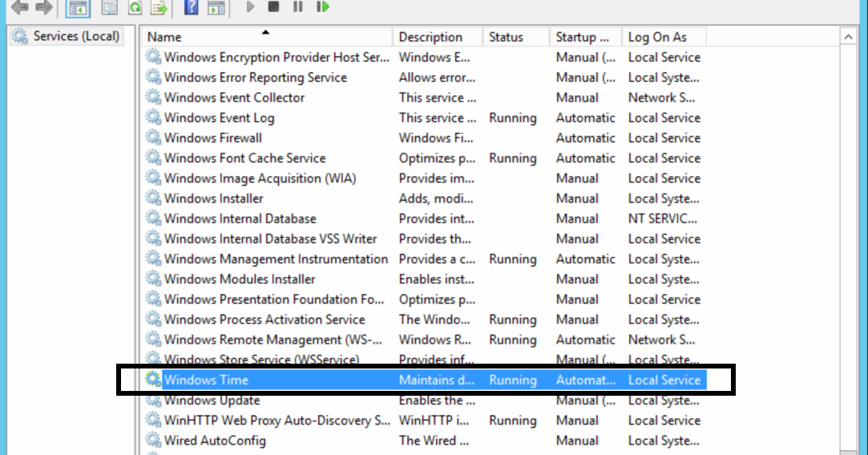Click 'Maintains d...' description of Windows Time

437,380
